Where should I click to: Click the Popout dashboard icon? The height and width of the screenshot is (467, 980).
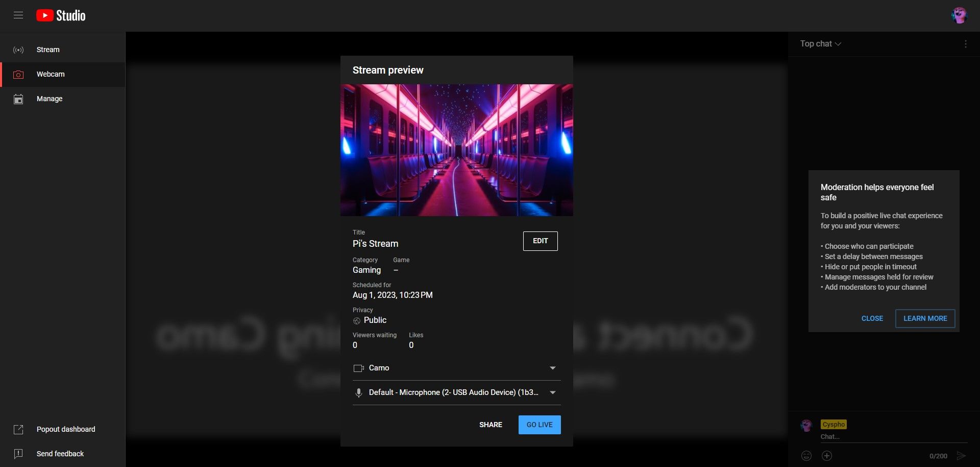[x=18, y=429]
